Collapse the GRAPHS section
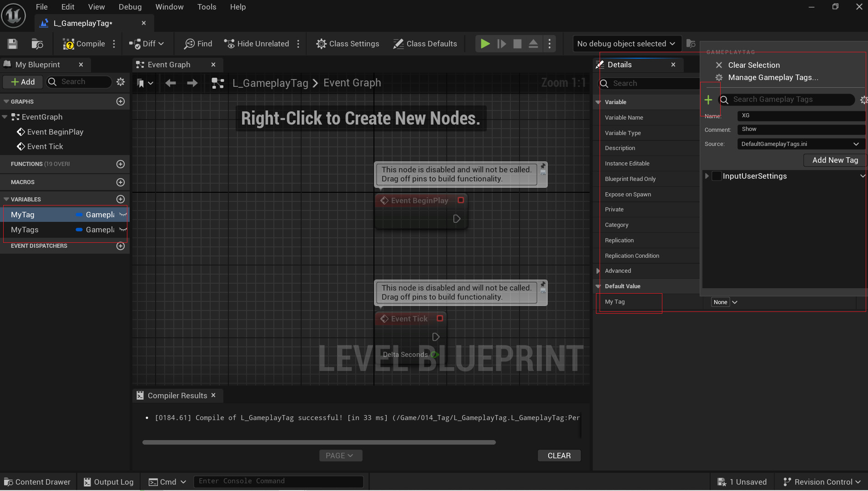This screenshot has height=491, width=868. [x=6, y=101]
